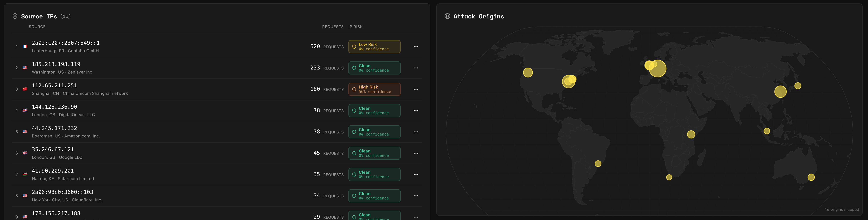Click the large Europe origin bubble
This screenshot has width=868, height=220.
[657, 69]
